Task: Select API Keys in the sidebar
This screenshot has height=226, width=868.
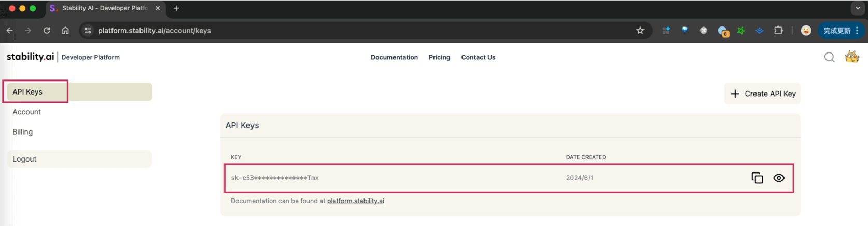Action: click(27, 92)
